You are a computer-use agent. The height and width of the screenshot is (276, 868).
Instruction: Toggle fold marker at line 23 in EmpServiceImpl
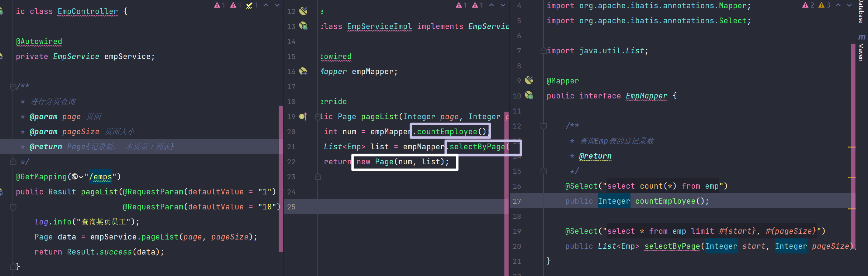coord(318,177)
